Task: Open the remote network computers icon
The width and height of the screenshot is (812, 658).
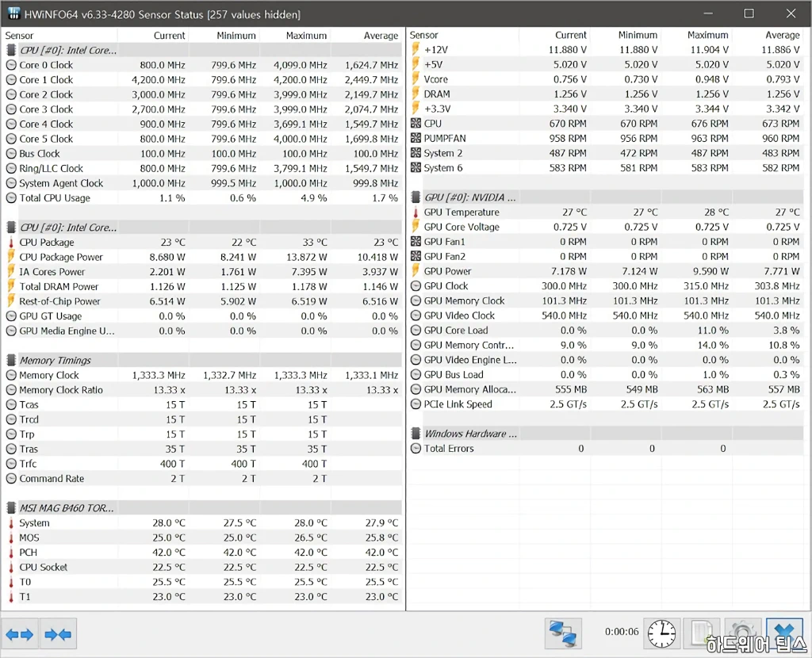Action: point(563,633)
